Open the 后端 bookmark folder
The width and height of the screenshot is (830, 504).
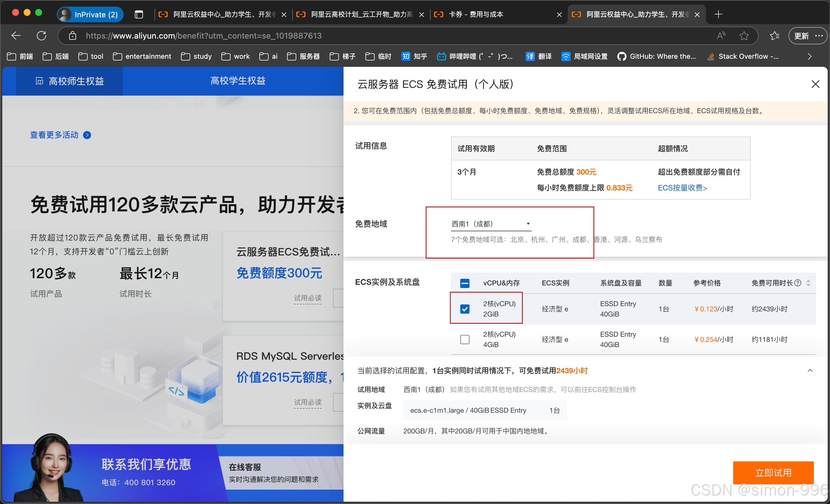click(x=56, y=56)
